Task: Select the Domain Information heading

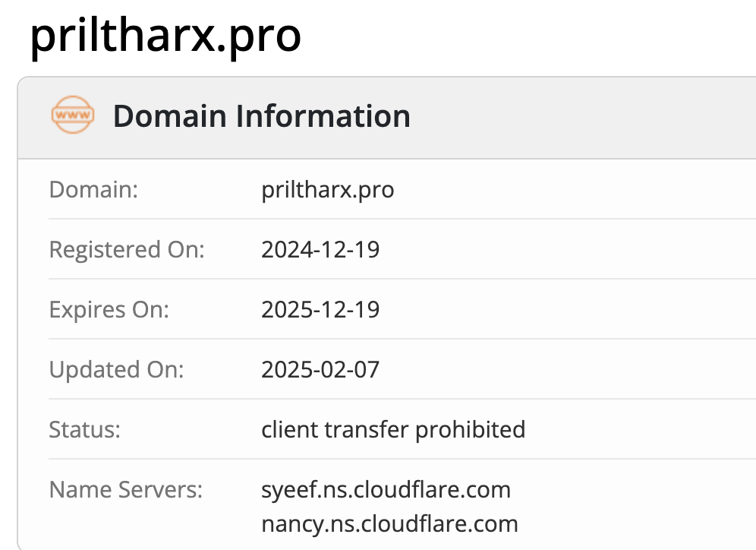Action: [261, 116]
